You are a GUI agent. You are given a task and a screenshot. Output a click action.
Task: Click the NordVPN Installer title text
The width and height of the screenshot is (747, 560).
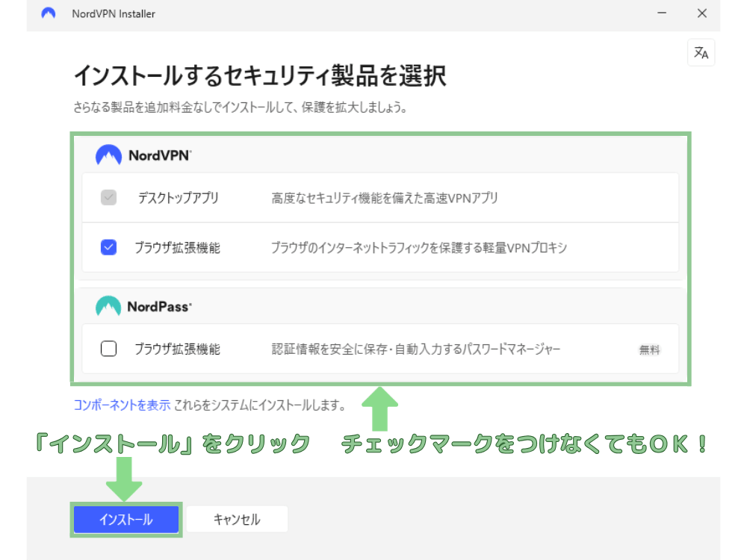point(114,13)
